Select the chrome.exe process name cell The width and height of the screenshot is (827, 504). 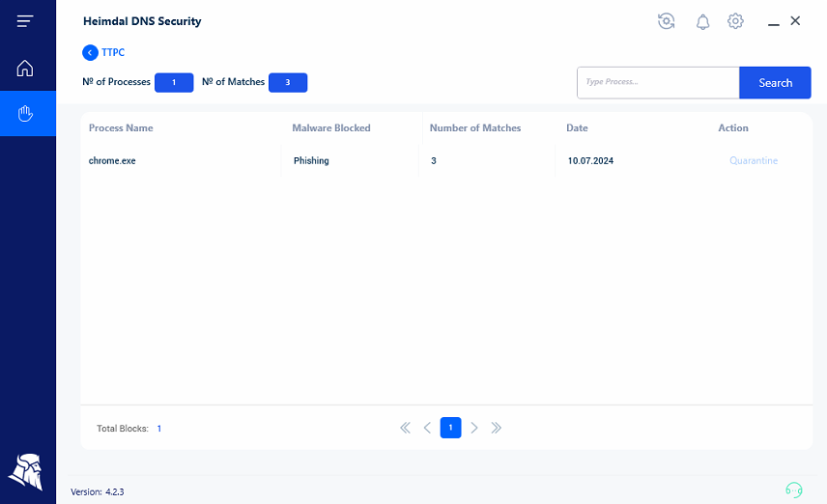tap(112, 161)
